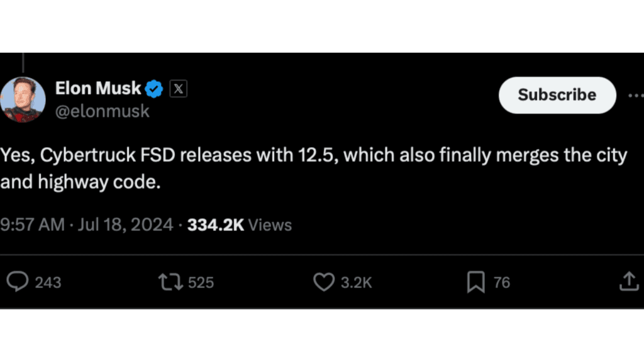The image size is (644, 362).
Task: Click the reply speech bubble icon
Action: [x=17, y=282]
